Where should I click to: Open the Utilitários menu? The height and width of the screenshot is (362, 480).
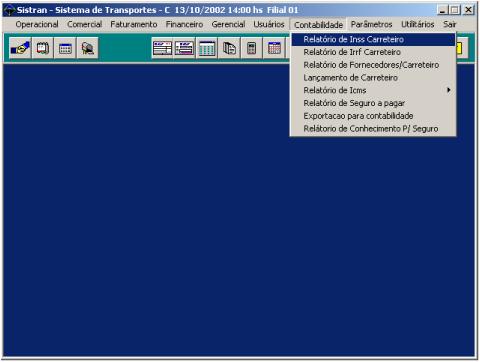click(x=418, y=24)
